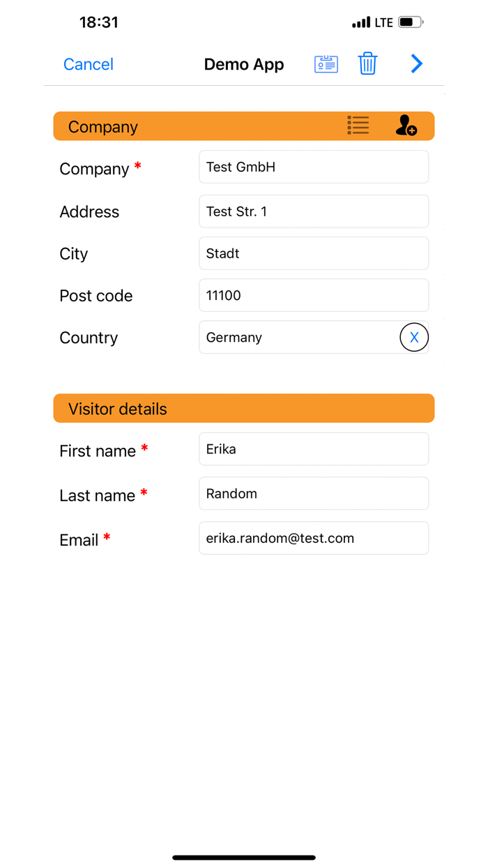
Task: Tap the LTE signal strength indicator
Action: 373,22
